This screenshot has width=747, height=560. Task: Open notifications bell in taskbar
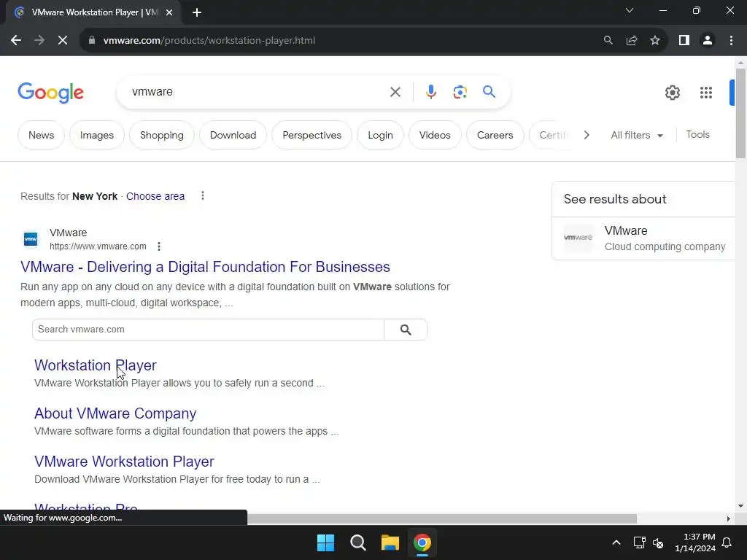coord(727,542)
